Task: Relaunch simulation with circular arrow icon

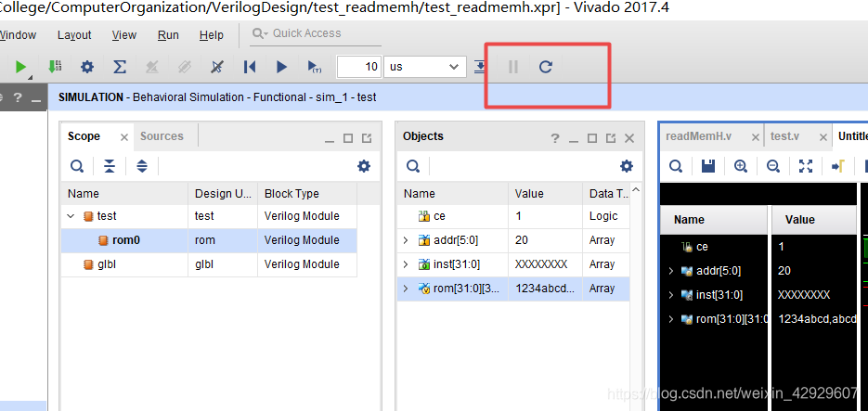Action: pyautogui.click(x=546, y=67)
